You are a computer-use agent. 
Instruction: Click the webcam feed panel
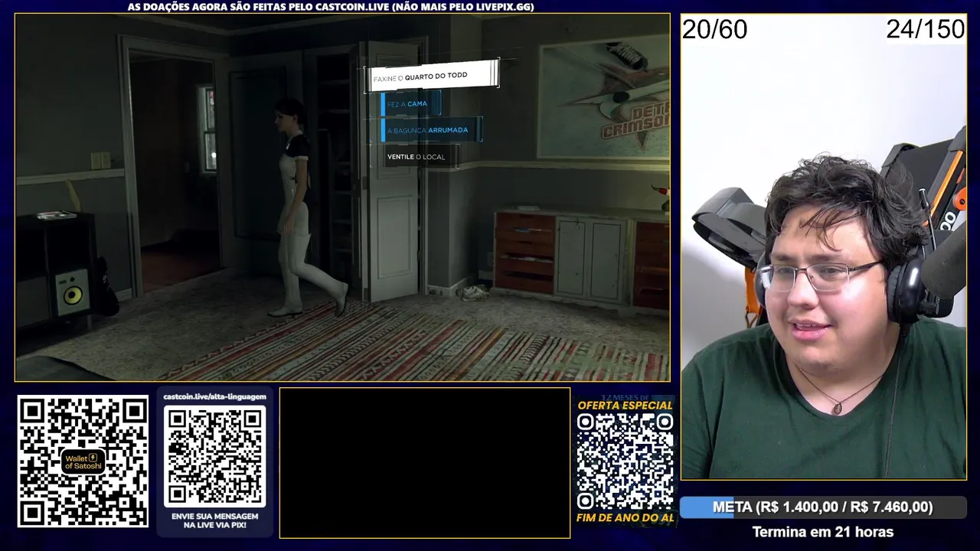[823, 246]
